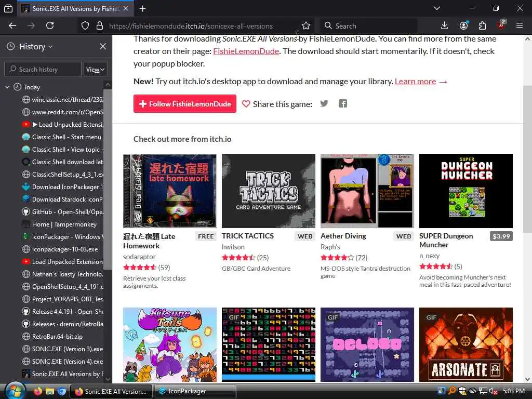Open Releases · dremin/RetroBa history entry
Viewport: 532px width, 399px height.
(62, 324)
